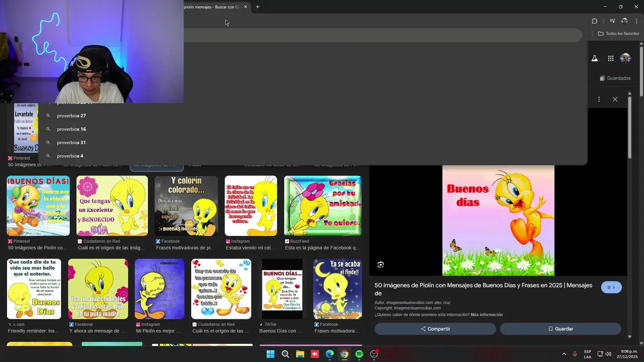Image resolution: width=644 pixels, height=362 pixels.
Task: Click x.com source label
Action: 16,324
